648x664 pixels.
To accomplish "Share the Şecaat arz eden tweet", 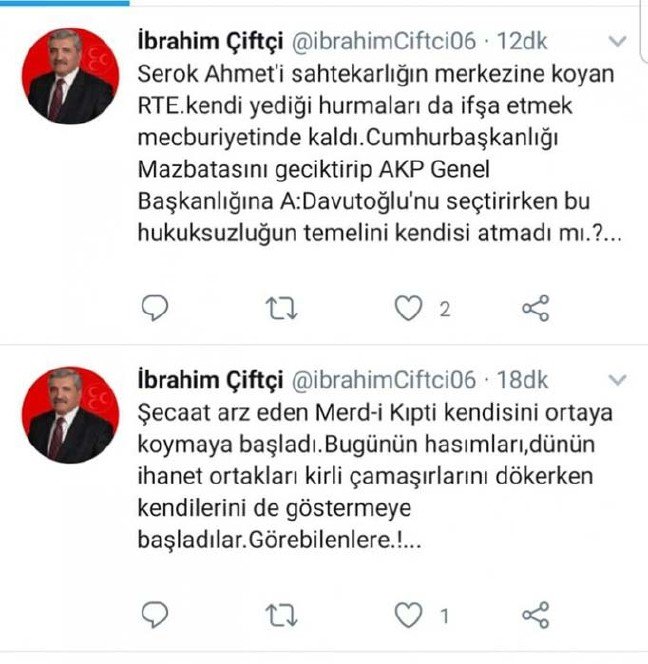I will coord(536,615).
